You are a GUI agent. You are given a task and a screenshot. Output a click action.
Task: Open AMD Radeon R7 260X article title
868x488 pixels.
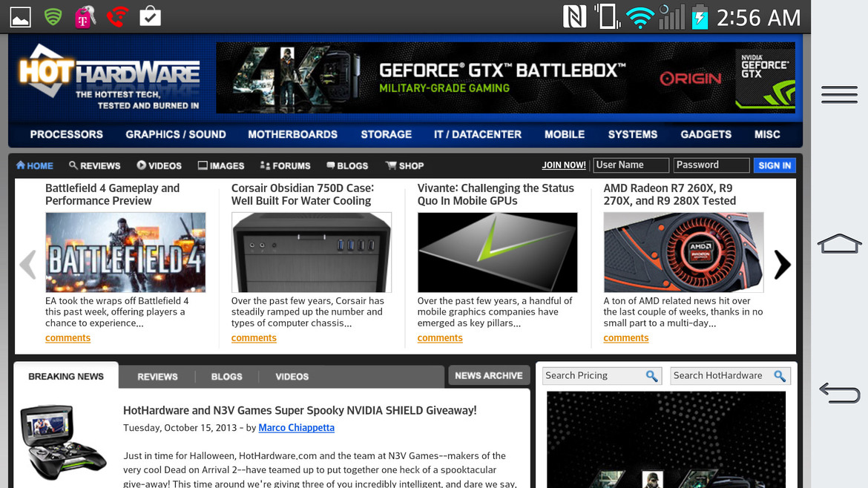pyautogui.click(x=670, y=194)
